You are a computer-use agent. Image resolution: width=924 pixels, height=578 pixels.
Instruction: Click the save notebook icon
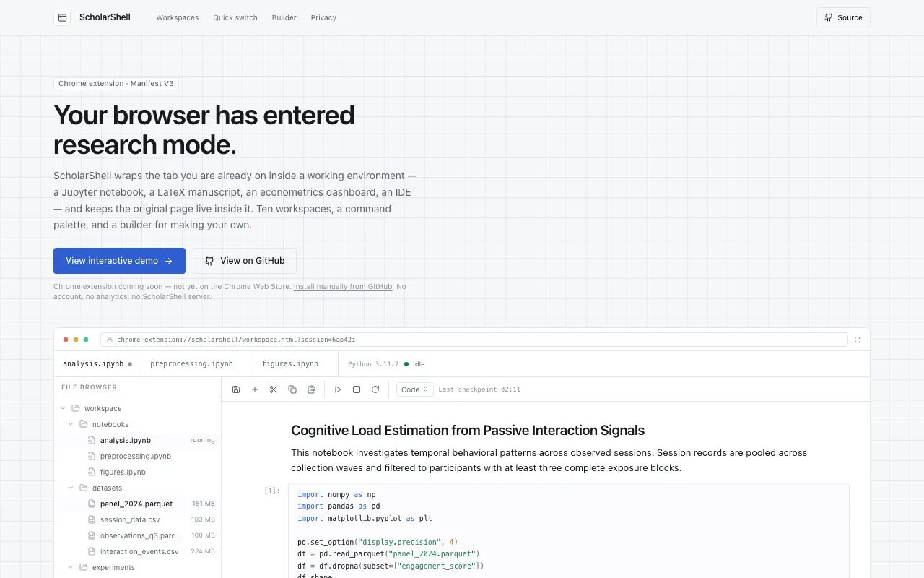(236, 389)
